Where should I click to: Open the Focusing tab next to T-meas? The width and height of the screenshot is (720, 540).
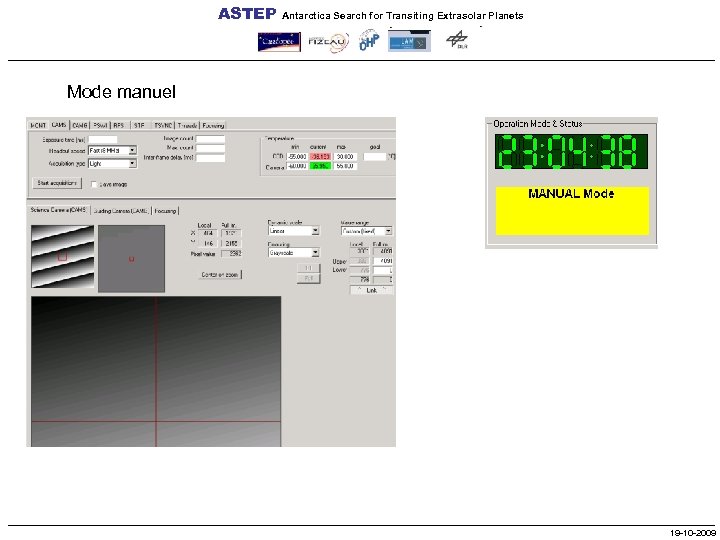[x=213, y=125]
